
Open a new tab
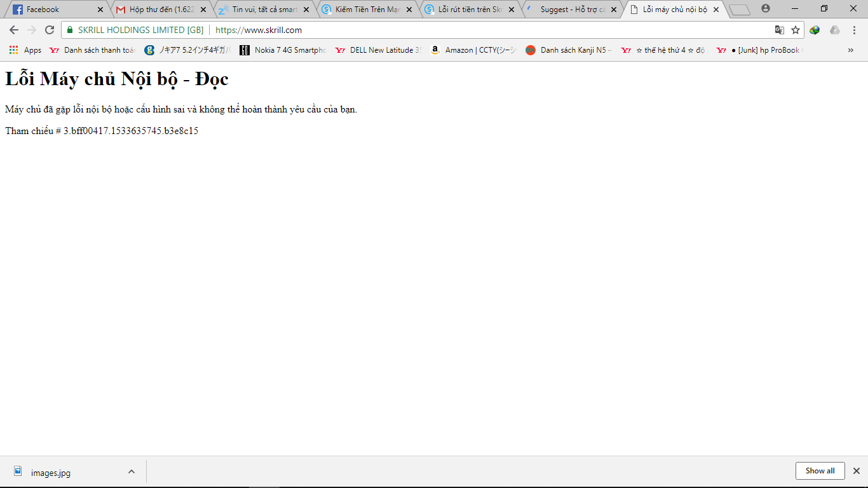[x=740, y=10]
